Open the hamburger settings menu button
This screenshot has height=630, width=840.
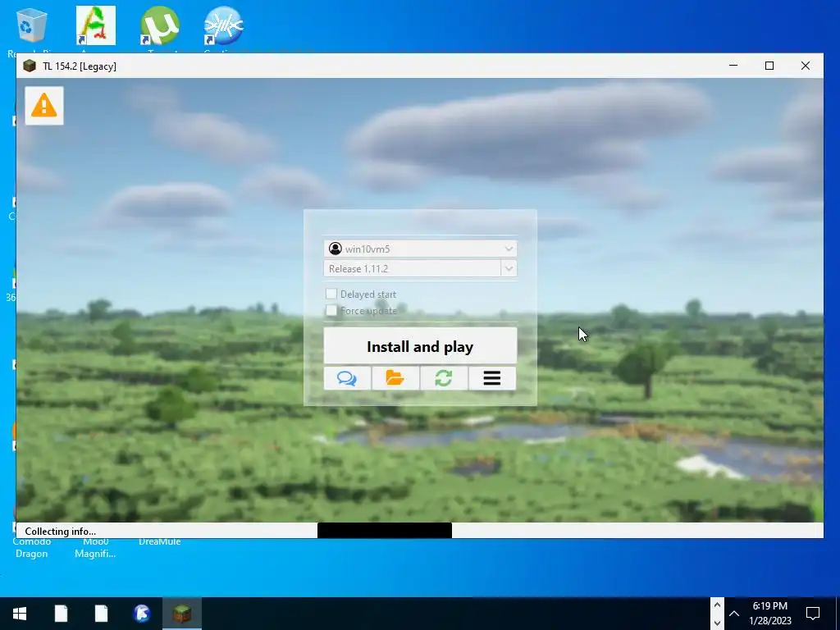click(492, 378)
